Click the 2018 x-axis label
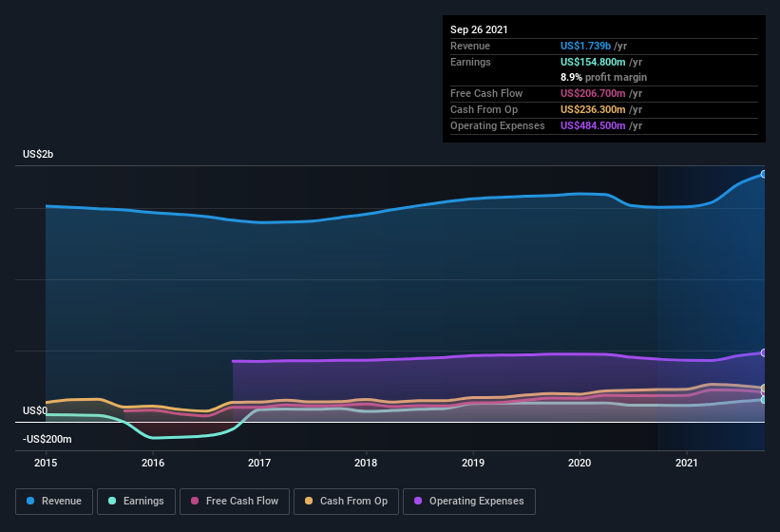This screenshot has width=780, height=532. point(366,463)
